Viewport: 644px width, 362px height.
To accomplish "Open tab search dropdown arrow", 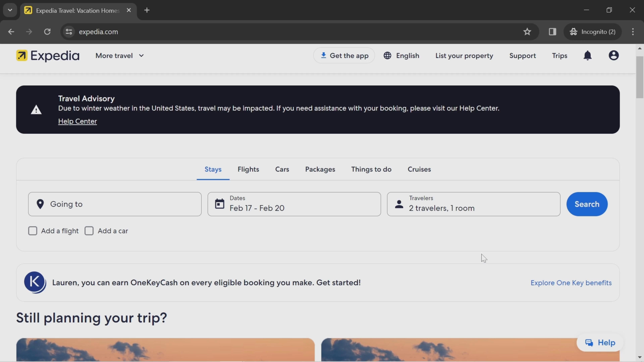I will [10, 10].
